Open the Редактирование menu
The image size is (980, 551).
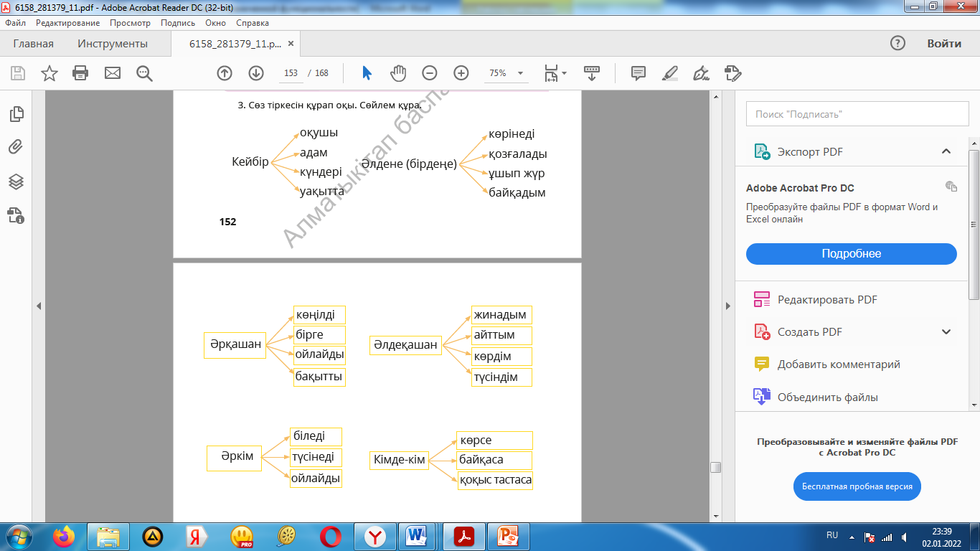point(68,23)
